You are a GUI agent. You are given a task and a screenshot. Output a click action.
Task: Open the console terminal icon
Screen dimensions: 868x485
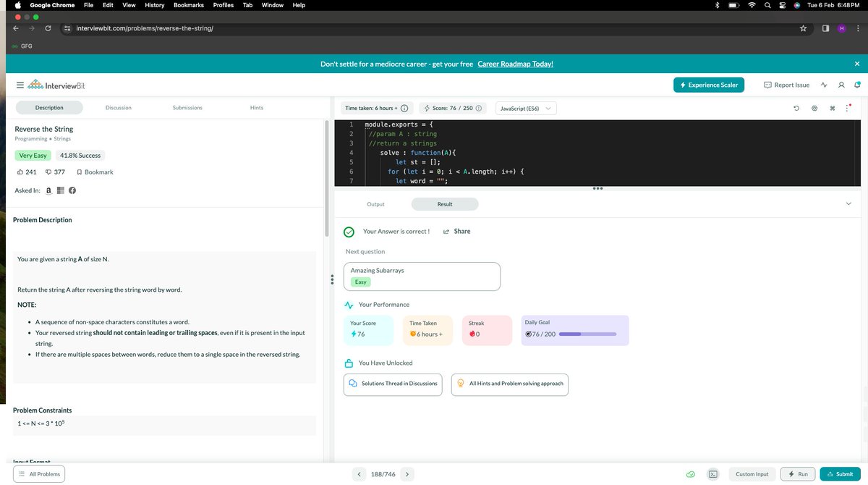(712, 474)
